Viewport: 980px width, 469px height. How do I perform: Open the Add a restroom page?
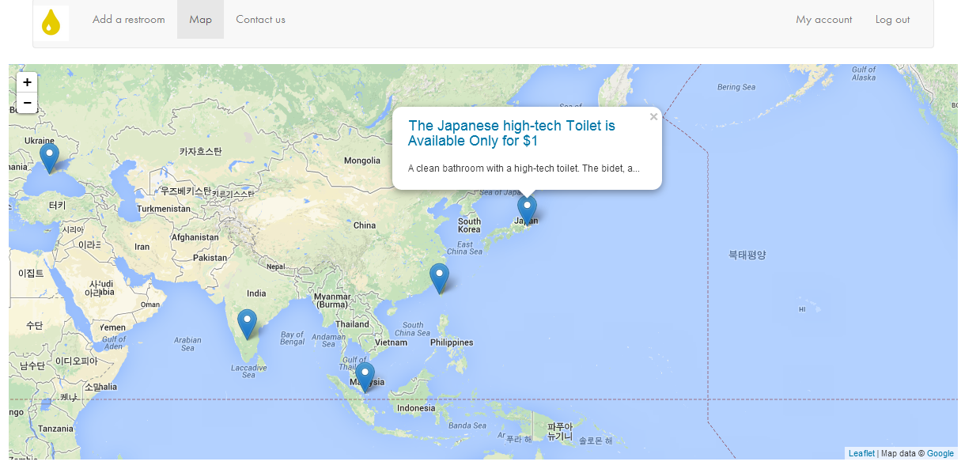coord(128,20)
